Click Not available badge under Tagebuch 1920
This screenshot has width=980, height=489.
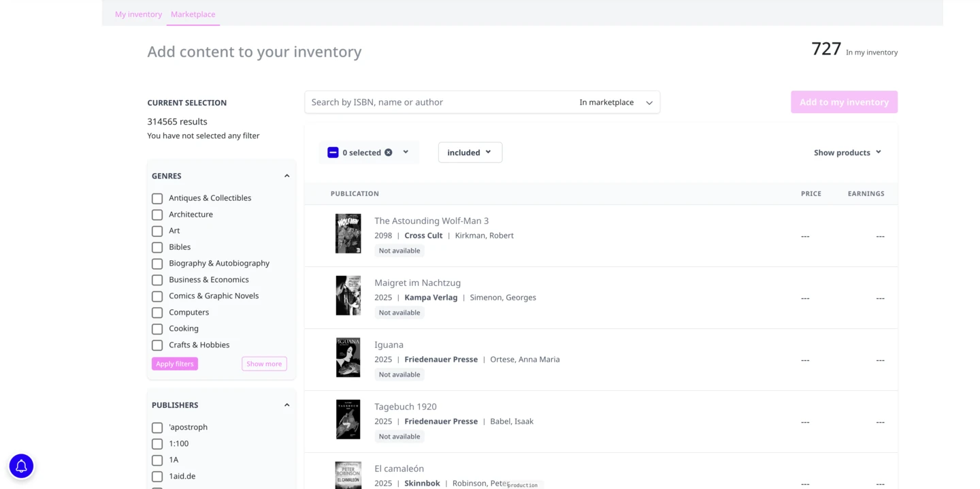[399, 437]
